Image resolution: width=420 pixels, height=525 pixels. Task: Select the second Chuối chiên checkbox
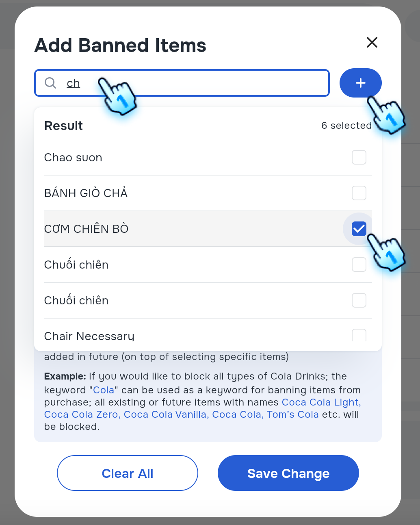click(x=359, y=300)
